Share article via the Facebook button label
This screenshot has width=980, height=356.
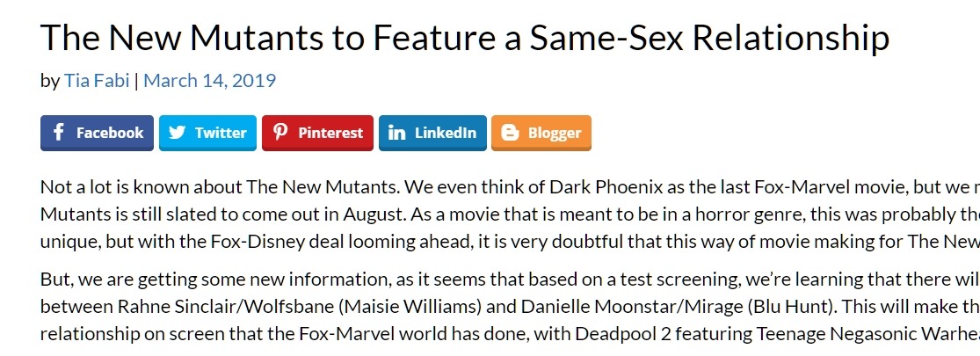[x=110, y=133]
